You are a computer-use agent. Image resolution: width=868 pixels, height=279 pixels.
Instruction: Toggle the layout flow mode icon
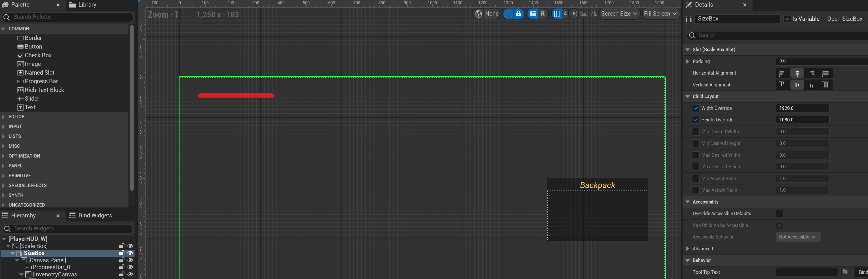tap(533, 14)
